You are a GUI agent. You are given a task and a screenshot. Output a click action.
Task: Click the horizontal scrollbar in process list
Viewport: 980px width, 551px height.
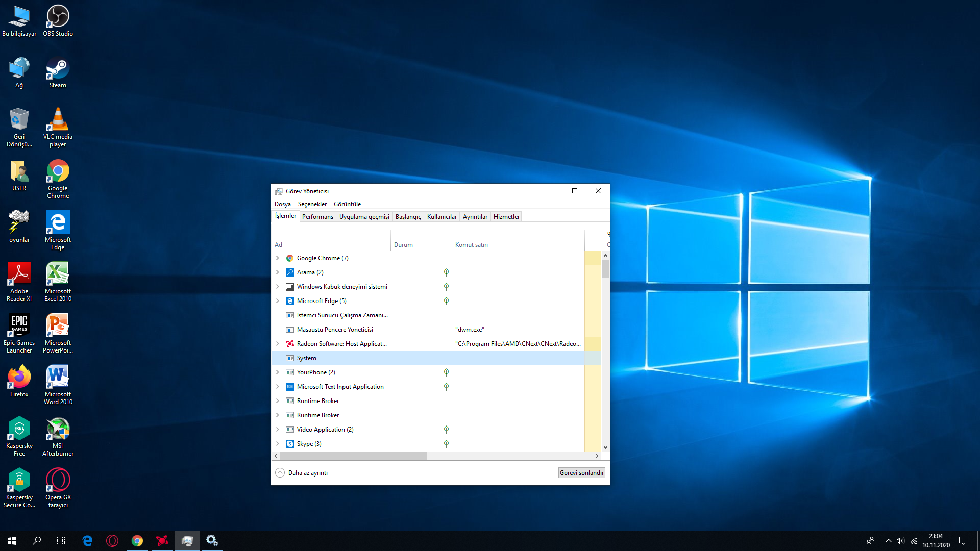(x=353, y=456)
